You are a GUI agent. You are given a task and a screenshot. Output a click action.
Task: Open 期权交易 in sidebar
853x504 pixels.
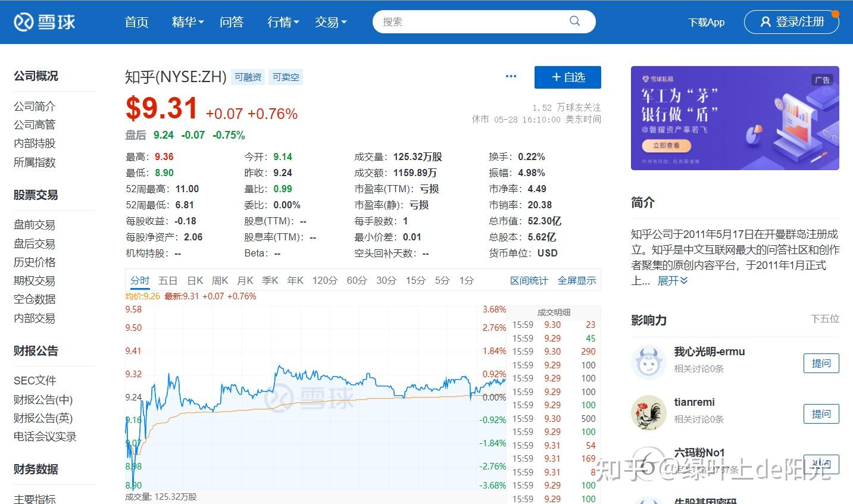[x=35, y=281]
